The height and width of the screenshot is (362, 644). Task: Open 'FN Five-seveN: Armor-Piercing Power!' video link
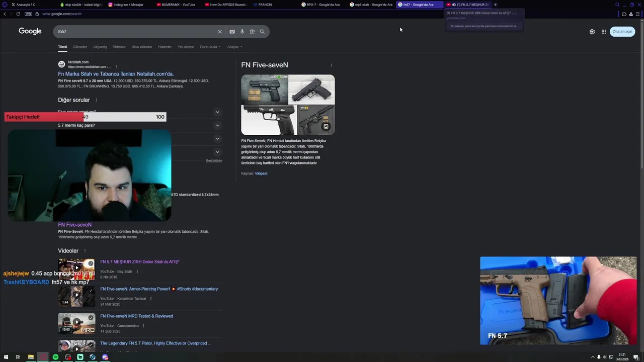tap(159, 289)
